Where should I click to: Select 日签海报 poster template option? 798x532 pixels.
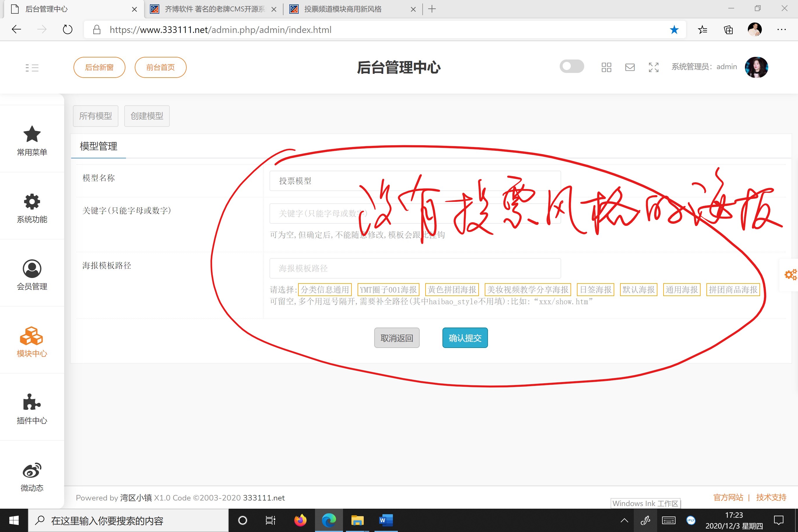click(x=596, y=289)
